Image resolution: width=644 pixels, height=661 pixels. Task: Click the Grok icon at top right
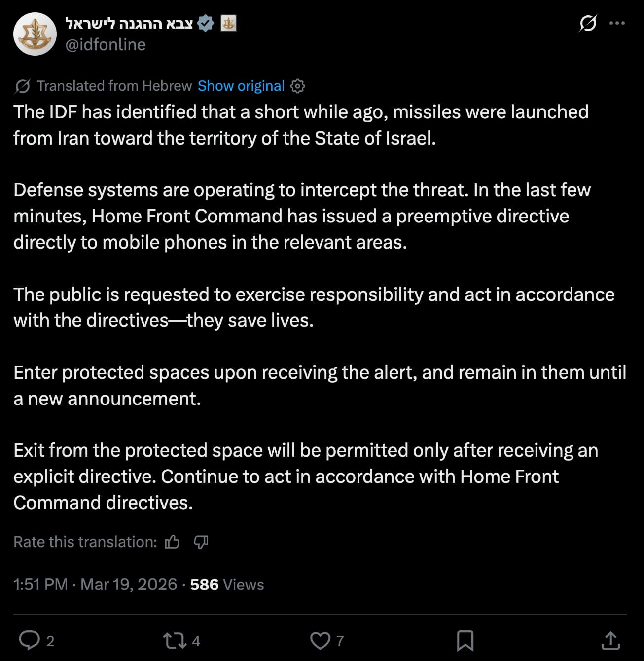[588, 23]
